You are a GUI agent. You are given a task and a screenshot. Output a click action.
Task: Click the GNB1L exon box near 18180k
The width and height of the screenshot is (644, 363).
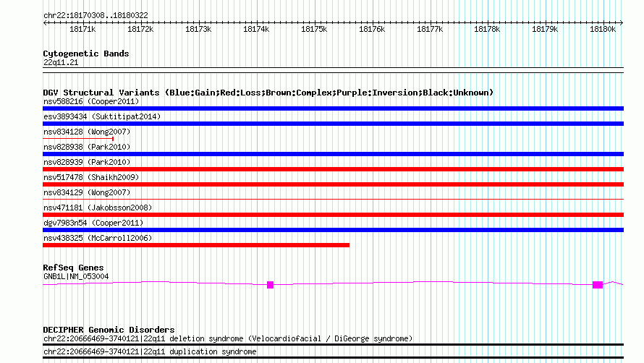(598, 285)
